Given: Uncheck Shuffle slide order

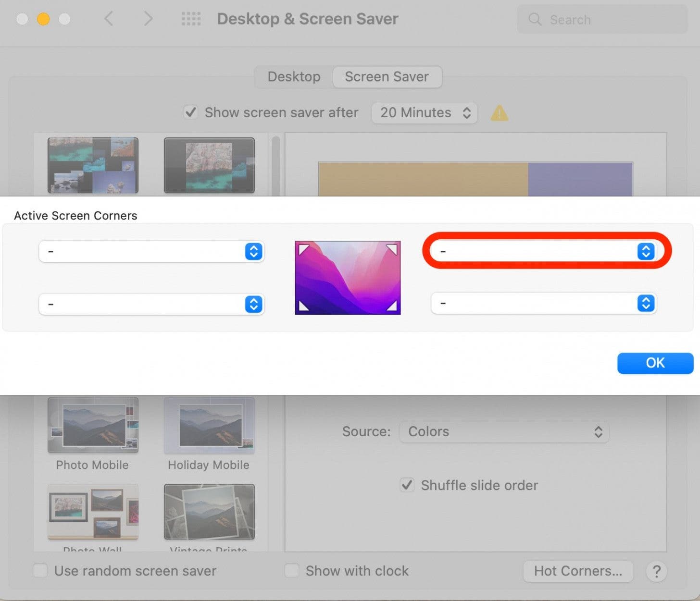Looking at the screenshot, I should (x=407, y=485).
